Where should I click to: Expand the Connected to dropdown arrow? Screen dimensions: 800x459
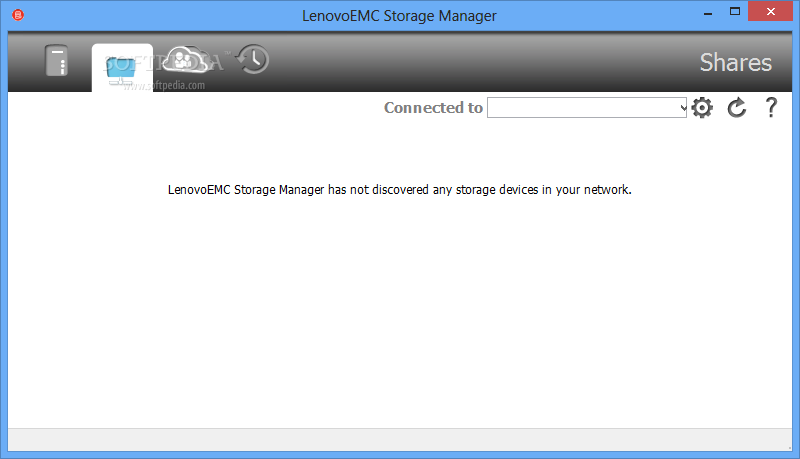[x=683, y=108]
